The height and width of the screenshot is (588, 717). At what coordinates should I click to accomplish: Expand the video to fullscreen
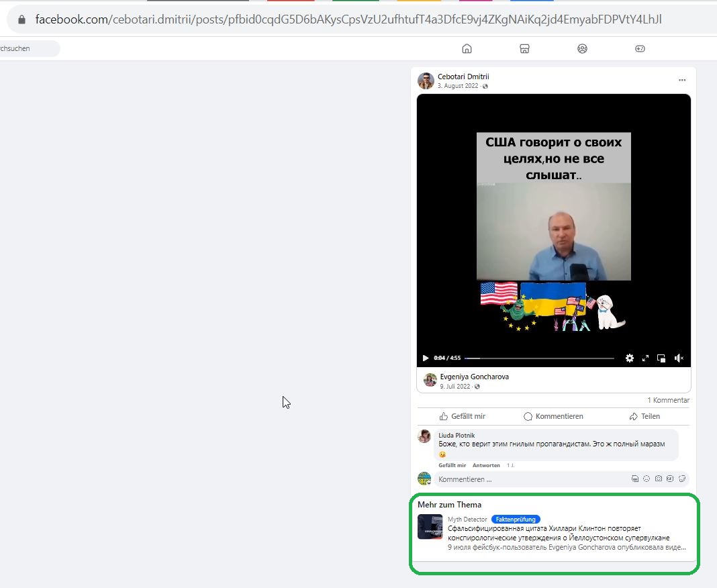(645, 358)
